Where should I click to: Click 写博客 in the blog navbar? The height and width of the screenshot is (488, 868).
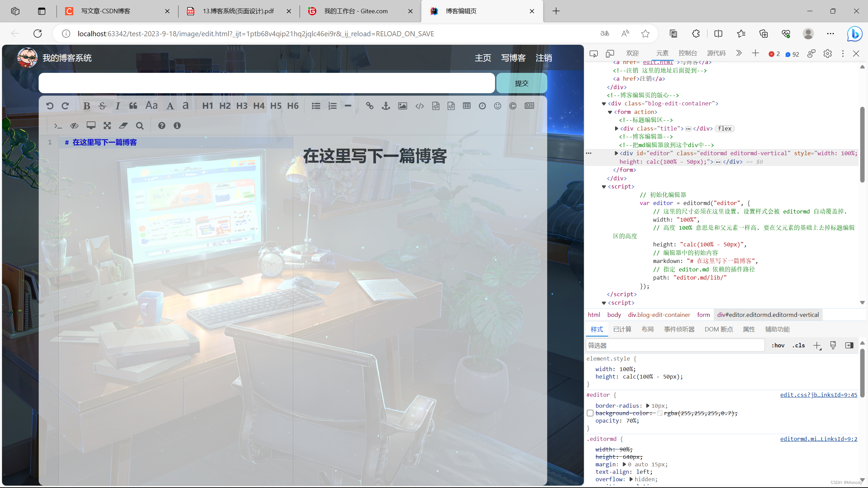[x=513, y=58]
